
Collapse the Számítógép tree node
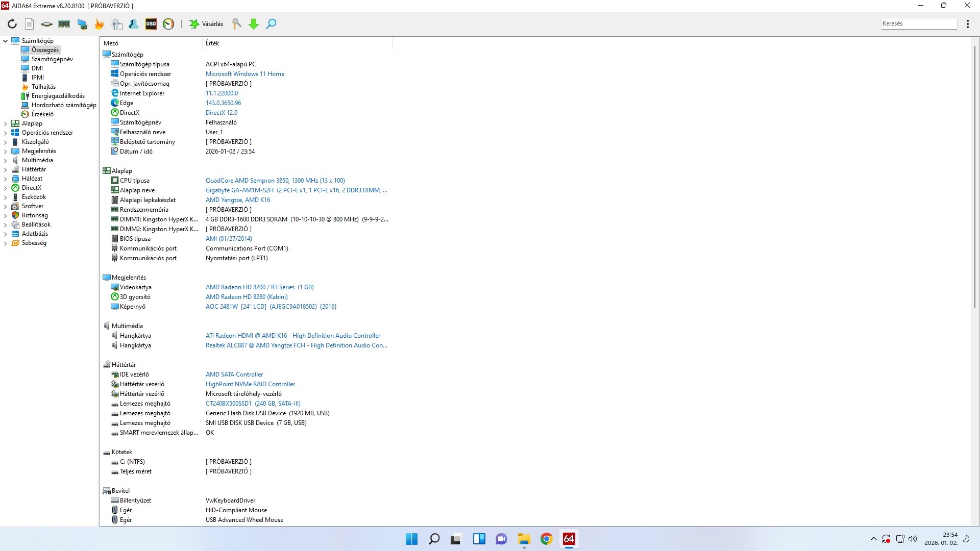pos(6,41)
